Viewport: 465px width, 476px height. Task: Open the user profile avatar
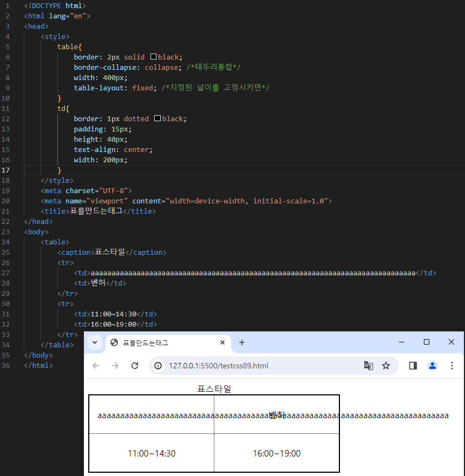pos(432,366)
